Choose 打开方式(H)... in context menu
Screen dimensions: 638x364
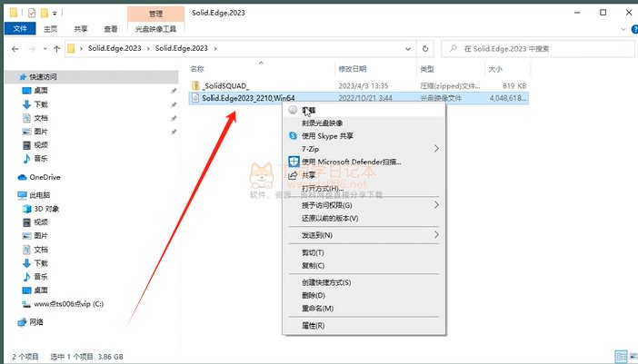tap(364, 188)
